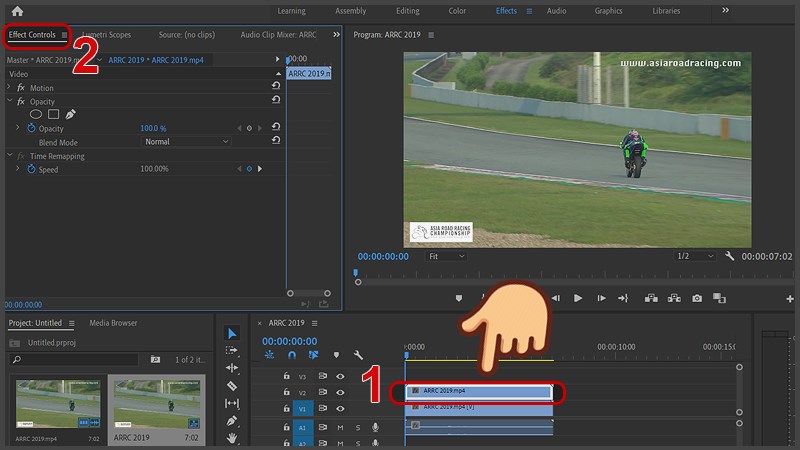Select the Slip tool

coord(232,403)
